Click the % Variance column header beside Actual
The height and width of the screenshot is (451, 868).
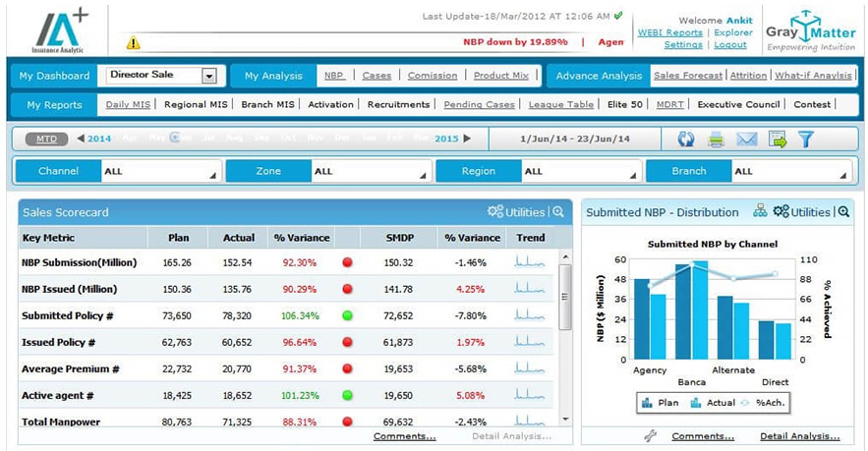(x=302, y=238)
